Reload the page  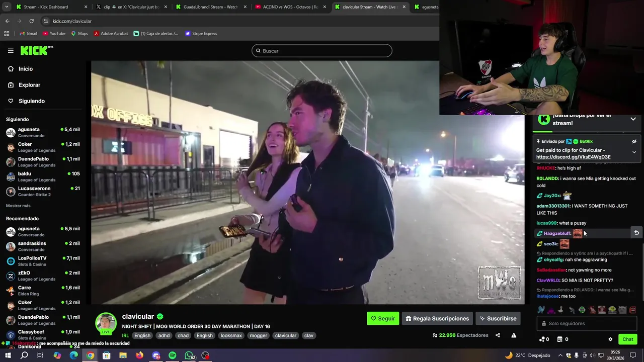32,21
